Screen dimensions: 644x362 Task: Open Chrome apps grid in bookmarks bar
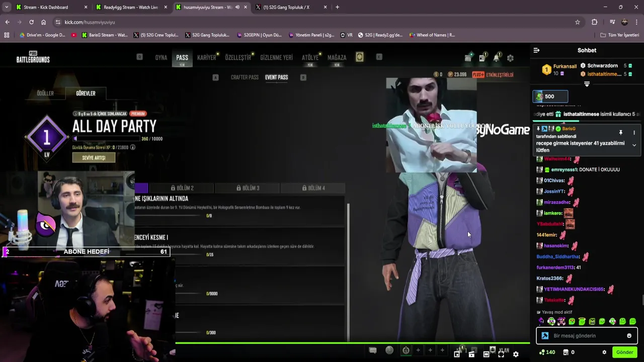7,35
